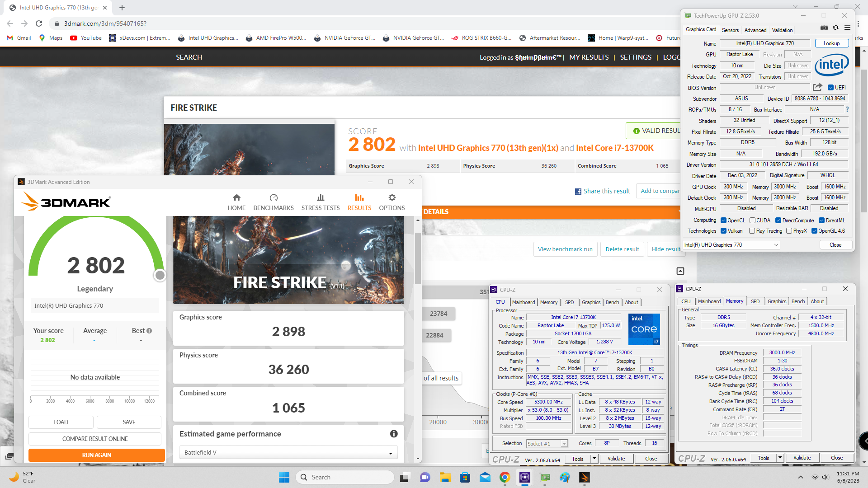
Task: Click Lookup button in GPU-Z
Action: pyautogui.click(x=832, y=43)
